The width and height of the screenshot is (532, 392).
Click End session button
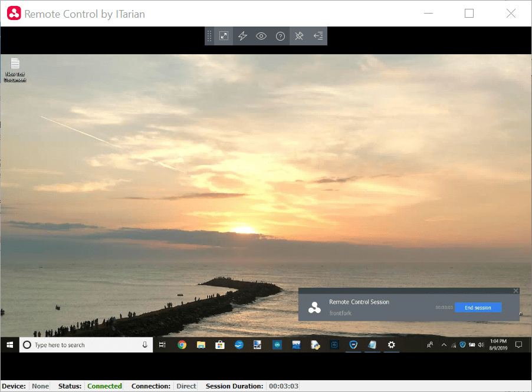[x=478, y=308]
